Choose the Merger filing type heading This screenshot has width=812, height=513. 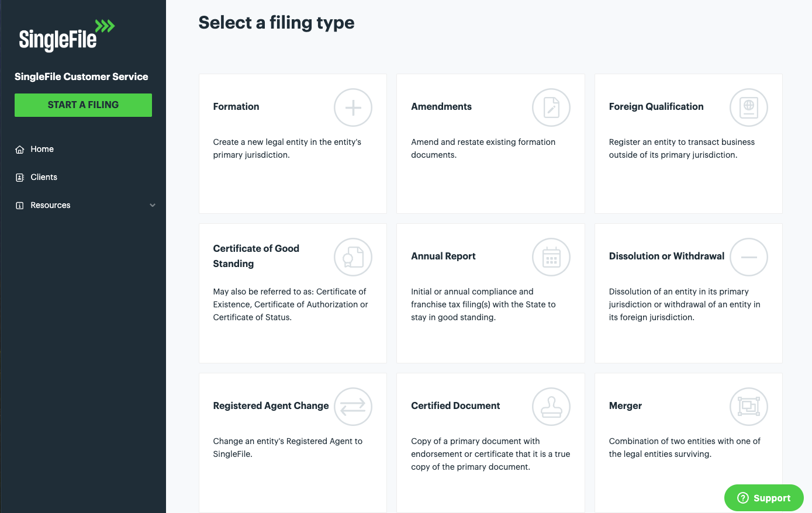(626, 405)
